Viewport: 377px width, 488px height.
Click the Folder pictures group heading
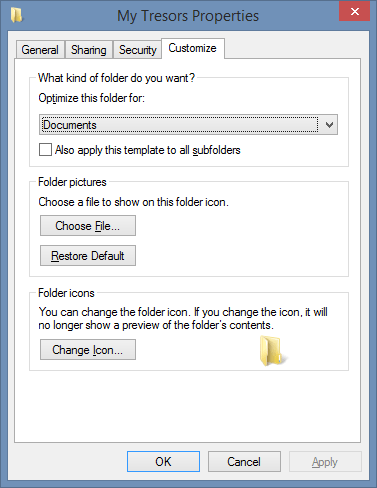tap(72, 182)
